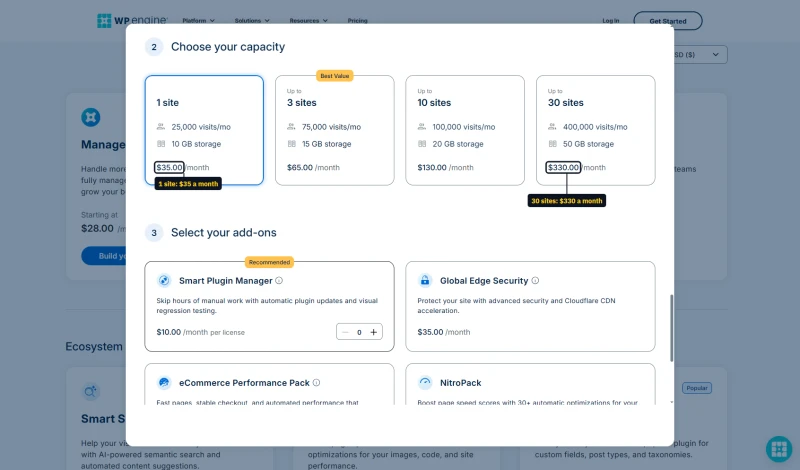Image resolution: width=800 pixels, height=470 pixels.
Task: Click the license quantity field showing 0
Action: (x=359, y=332)
